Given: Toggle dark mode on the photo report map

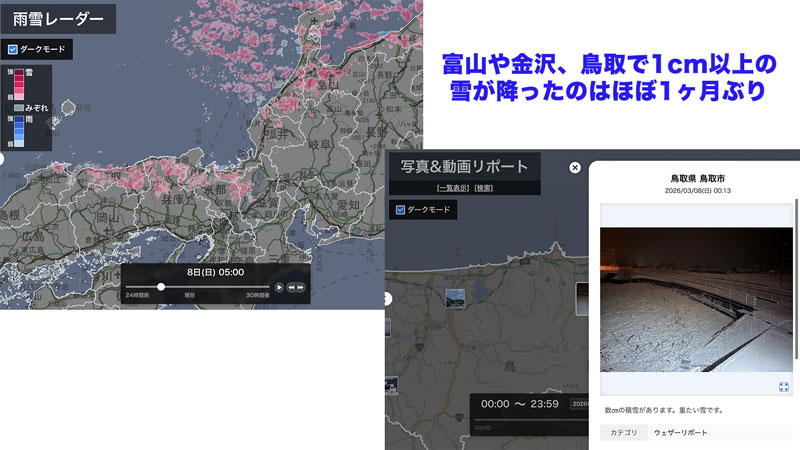Looking at the screenshot, I should (x=402, y=210).
